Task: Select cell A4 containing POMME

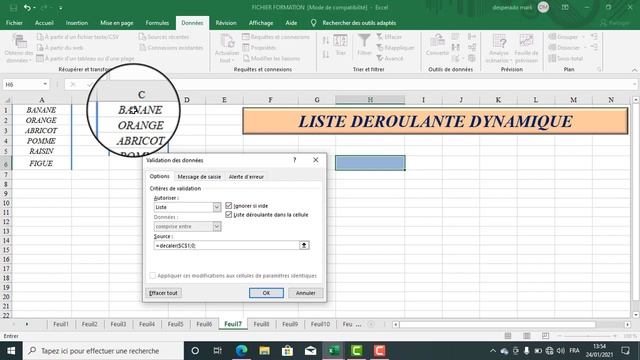Action: [41, 141]
